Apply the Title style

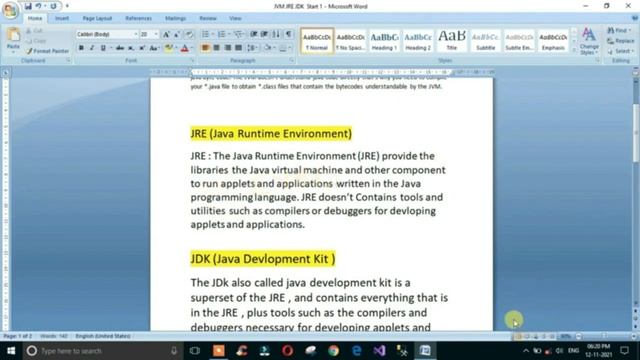pyautogui.click(x=452, y=40)
